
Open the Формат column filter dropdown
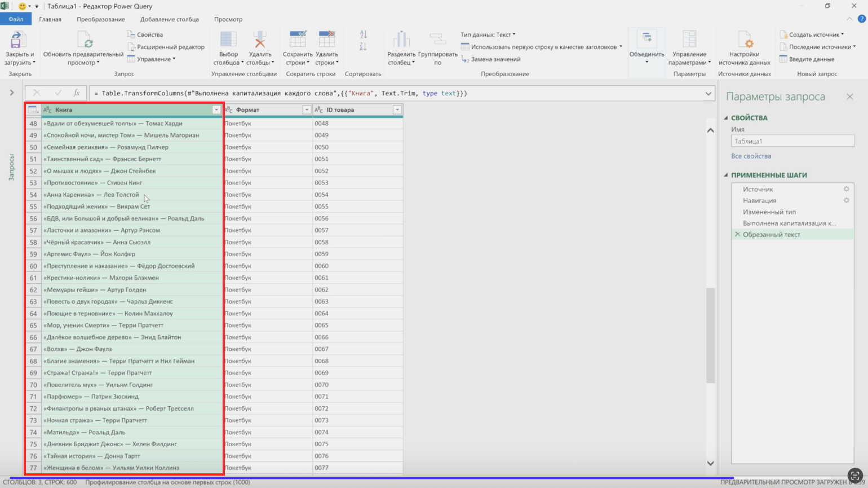click(x=307, y=110)
